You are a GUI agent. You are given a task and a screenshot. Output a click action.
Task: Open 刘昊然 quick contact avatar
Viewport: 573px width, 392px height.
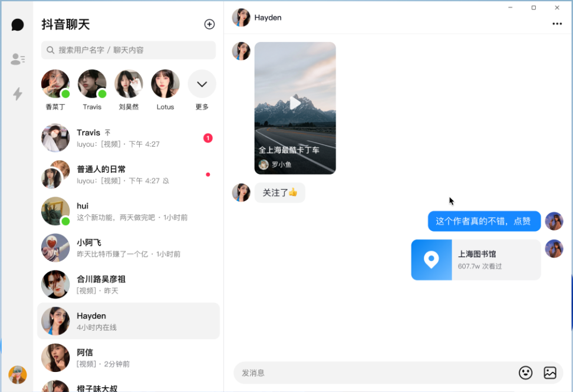(129, 84)
